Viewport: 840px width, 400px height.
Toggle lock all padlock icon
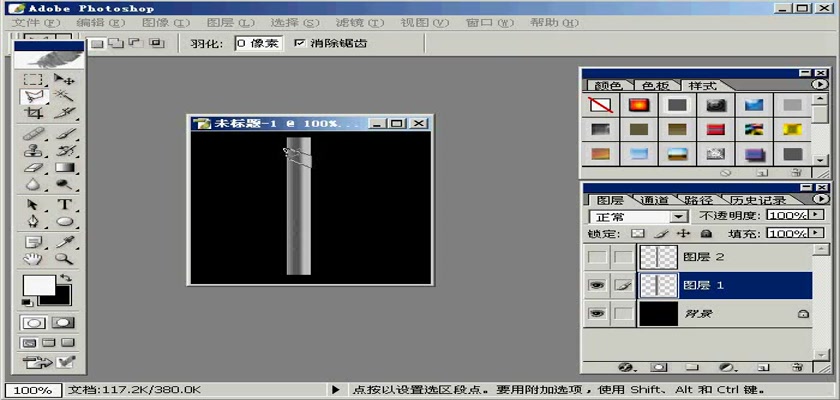(706, 233)
